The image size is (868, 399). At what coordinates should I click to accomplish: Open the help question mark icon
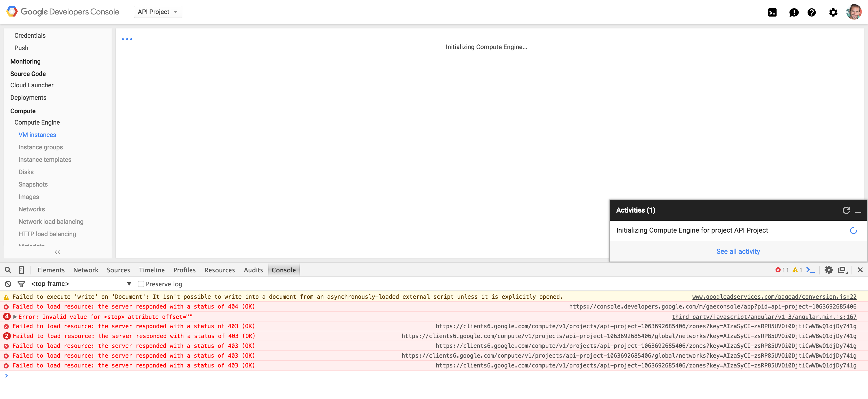(x=811, y=12)
